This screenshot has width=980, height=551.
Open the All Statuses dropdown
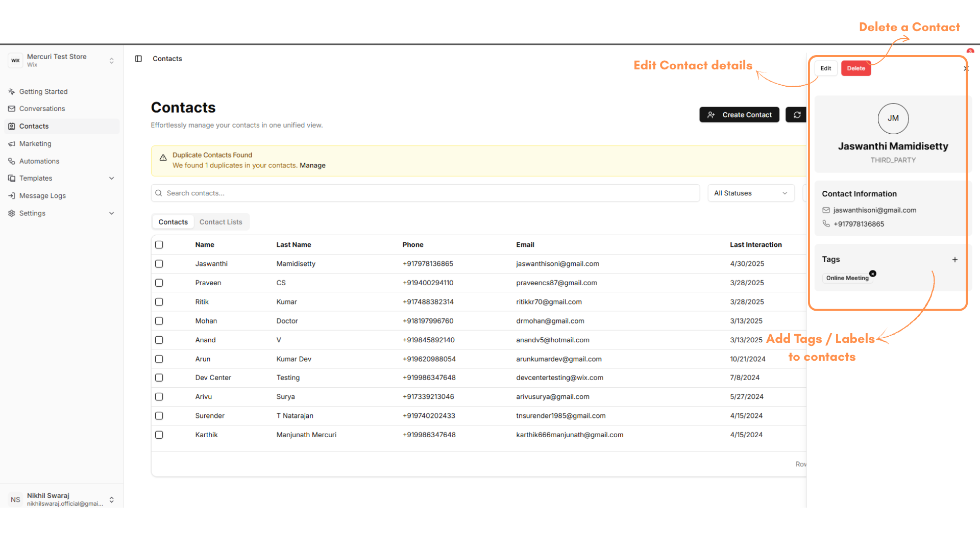pos(750,193)
